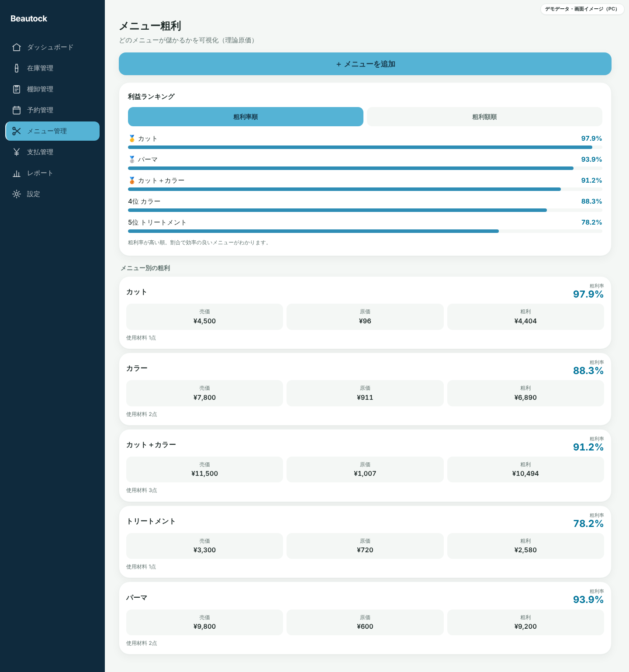The width and height of the screenshot is (629, 672).
Task: Open the カット＋カラー menu card title
Action: pyautogui.click(x=151, y=445)
